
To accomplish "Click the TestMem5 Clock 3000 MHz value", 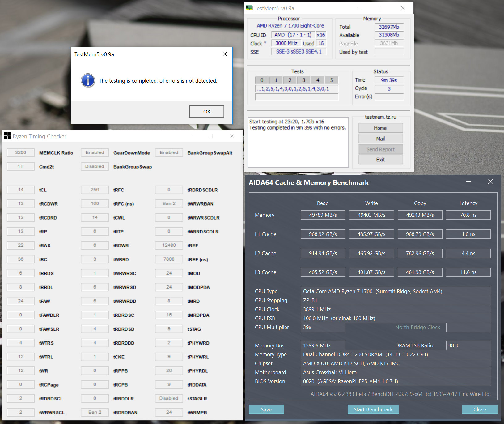I will pos(286,43).
